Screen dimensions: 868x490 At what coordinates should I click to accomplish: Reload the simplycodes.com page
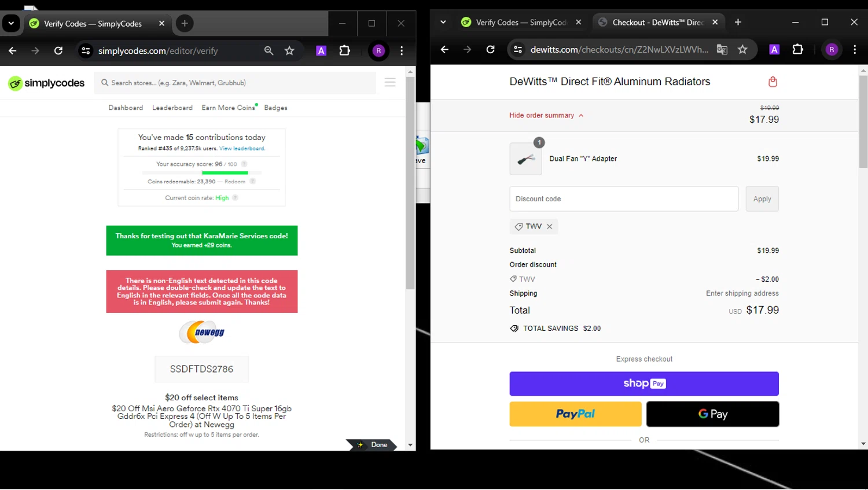pyautogui.click(x=58, y=51)
